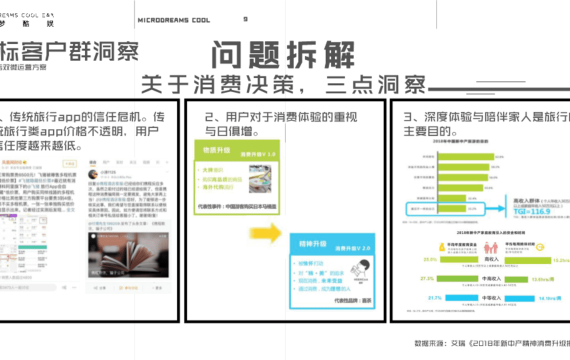Screen dimensions: 570x360
Task: Click the blue arrow pointing to TGI
Action: point(496,208)
